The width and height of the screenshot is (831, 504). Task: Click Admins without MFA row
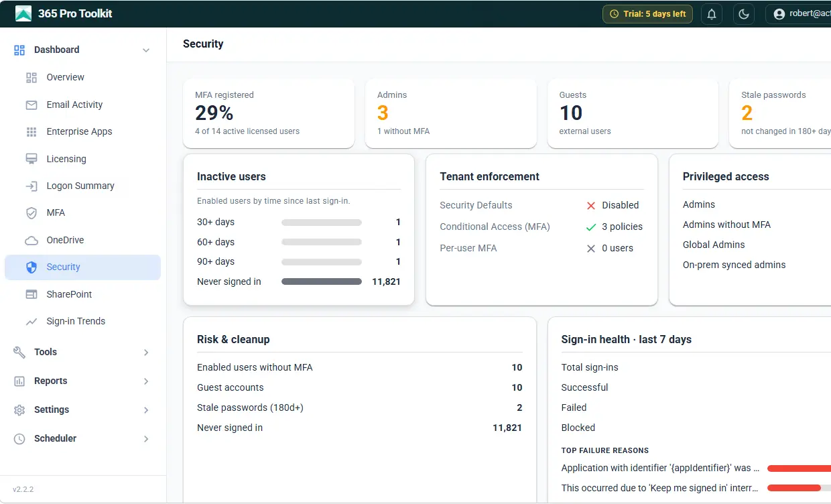click(757, 225)
